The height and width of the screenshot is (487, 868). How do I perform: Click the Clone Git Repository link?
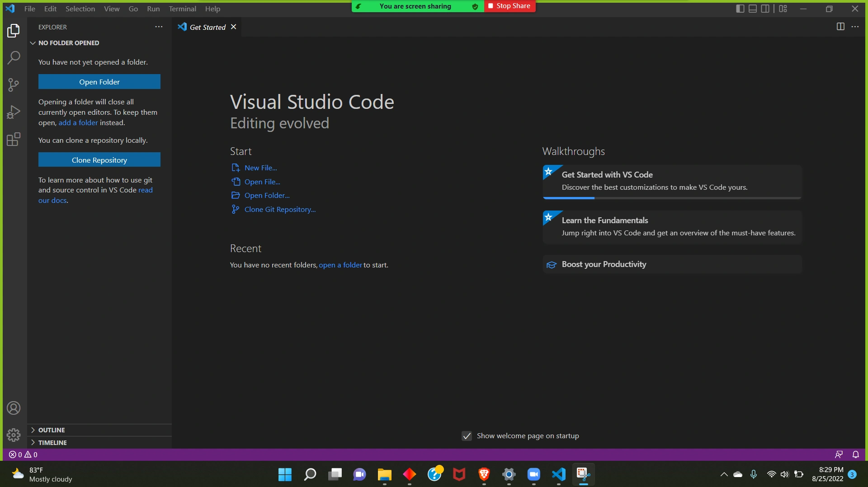[280, 209]
